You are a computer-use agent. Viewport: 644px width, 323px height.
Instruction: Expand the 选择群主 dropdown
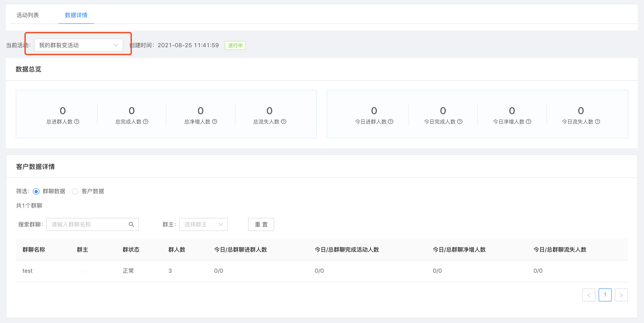click(203, 224)
